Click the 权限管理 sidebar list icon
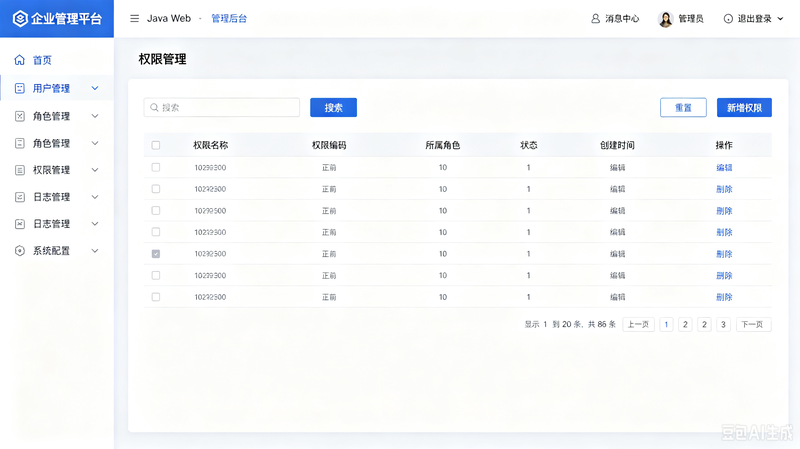This screenshot has height=449, width=800. pyautogui.click(x=19, y=170)
